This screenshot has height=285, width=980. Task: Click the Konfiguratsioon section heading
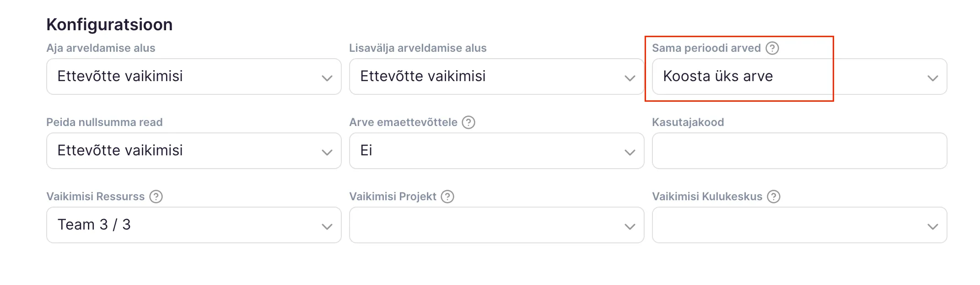click(109, 25)
